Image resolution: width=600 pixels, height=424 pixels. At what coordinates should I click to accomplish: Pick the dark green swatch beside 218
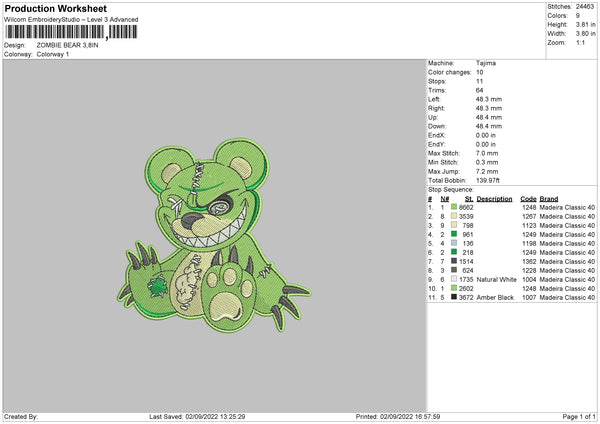pyautogui.click(x=454, y=252)
